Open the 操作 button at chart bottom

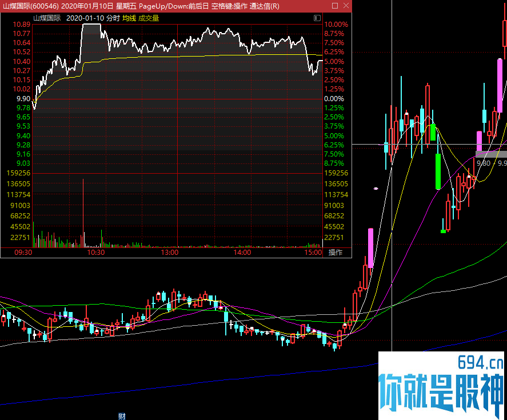336,253
